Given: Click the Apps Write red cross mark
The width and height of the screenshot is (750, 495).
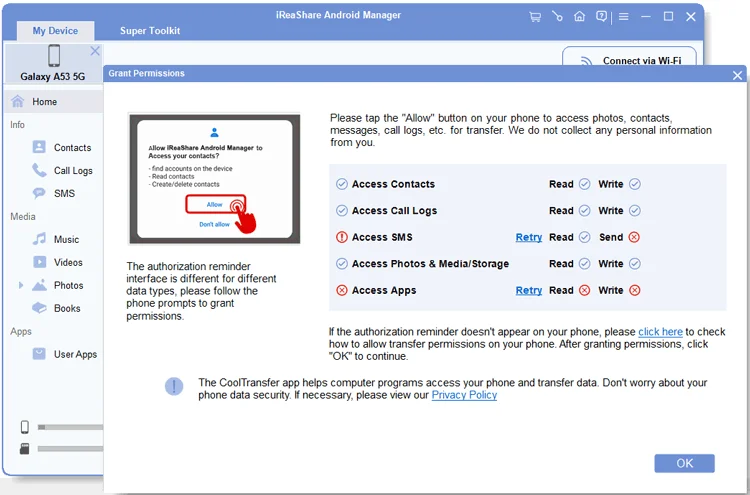Looking at the screenshot, I should [635, 290].
